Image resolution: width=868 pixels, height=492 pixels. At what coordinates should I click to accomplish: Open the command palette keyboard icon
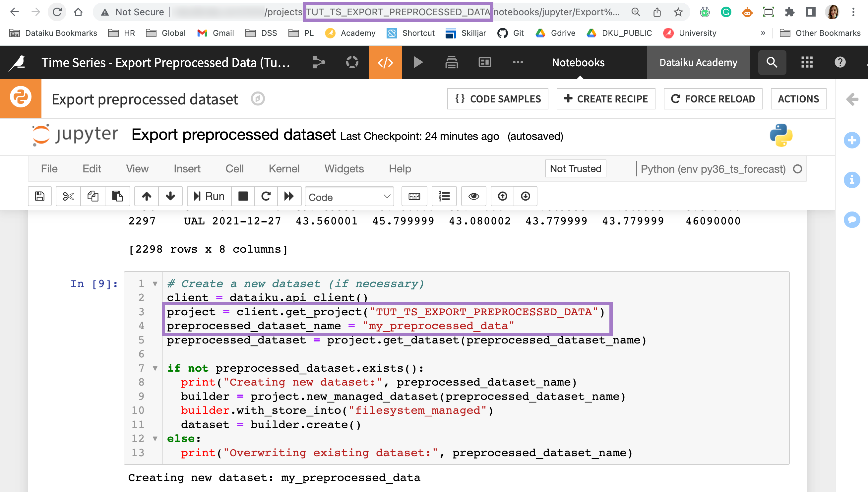click(414, 196)
